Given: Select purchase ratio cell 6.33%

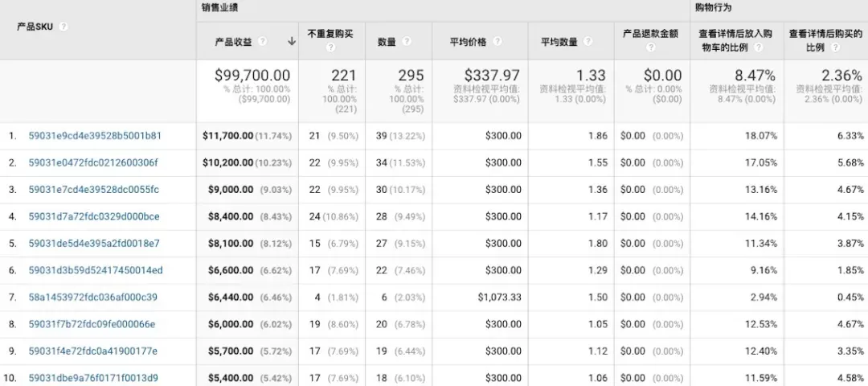Looking at the screenshot, I should [x=851, y=136].
